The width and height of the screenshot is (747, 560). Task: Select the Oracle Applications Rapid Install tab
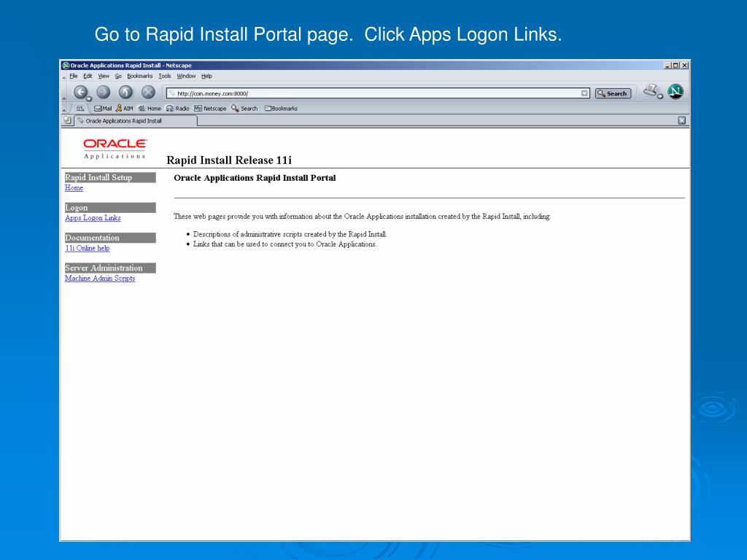[x=135, y=121]
